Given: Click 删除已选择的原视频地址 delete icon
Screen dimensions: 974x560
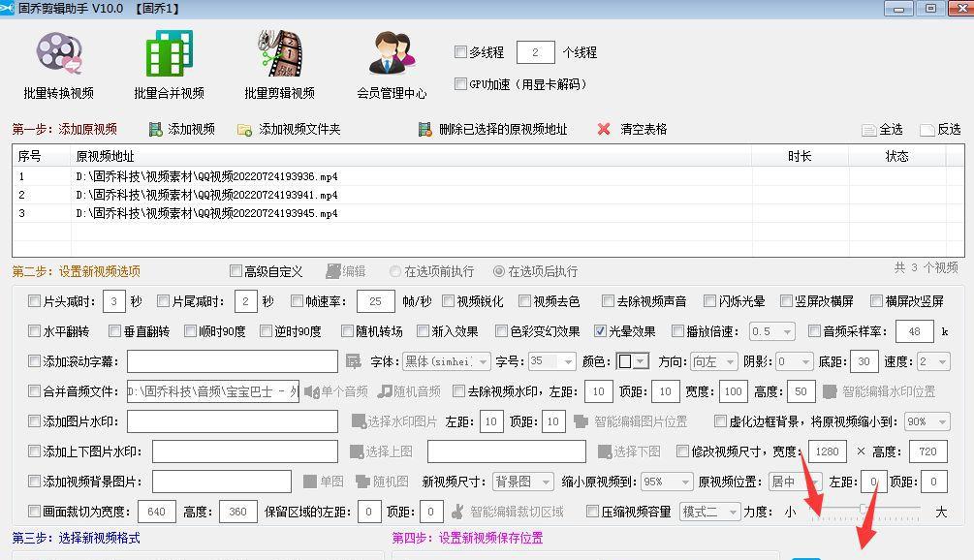Looking at the screenshot, I should click(424, 129).
